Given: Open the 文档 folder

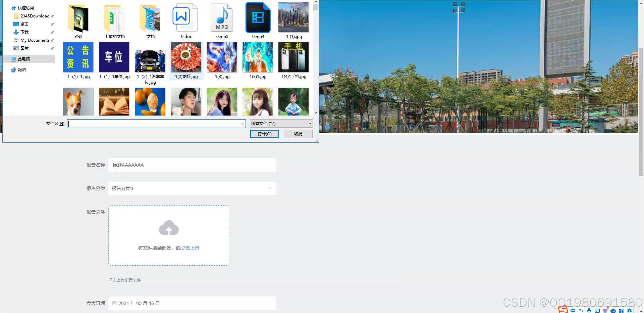Looking at the screenshot, I should tap(150, 18).
